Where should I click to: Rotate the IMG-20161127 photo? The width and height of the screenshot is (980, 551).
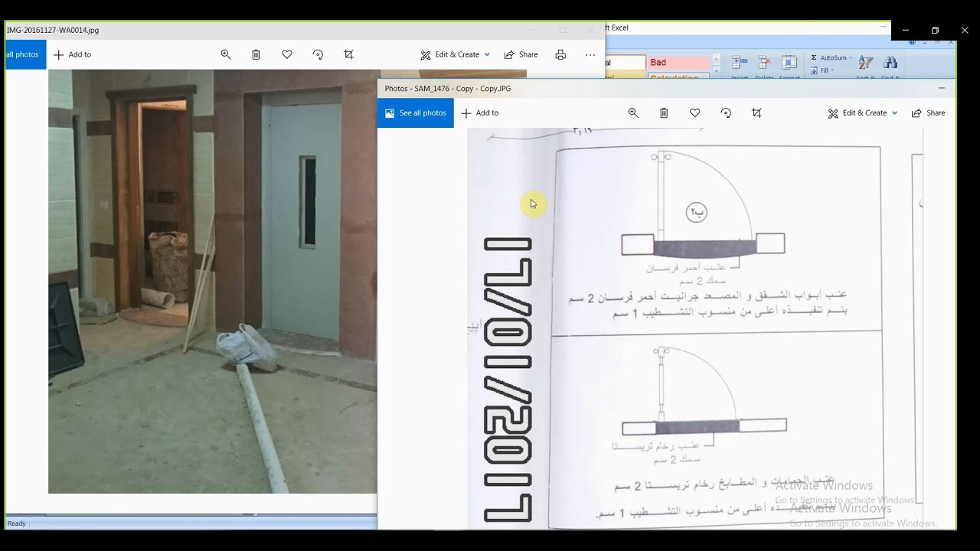[x=318, y=54]
